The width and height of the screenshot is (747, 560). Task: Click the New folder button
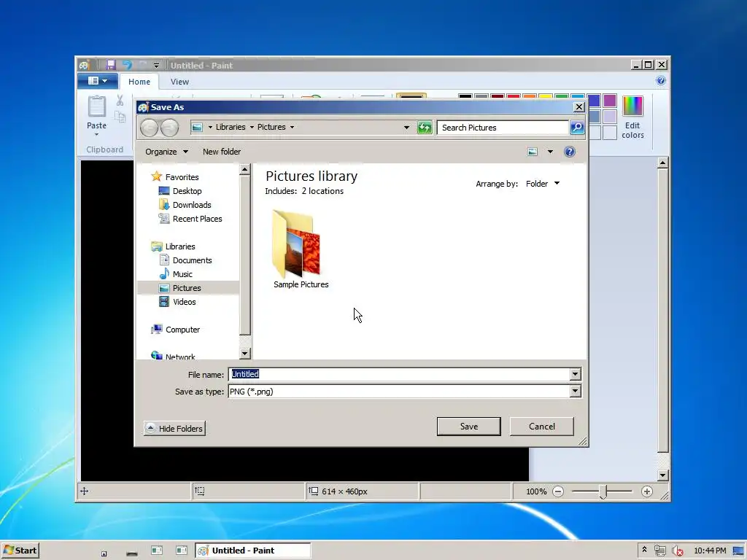click(222, 152)
